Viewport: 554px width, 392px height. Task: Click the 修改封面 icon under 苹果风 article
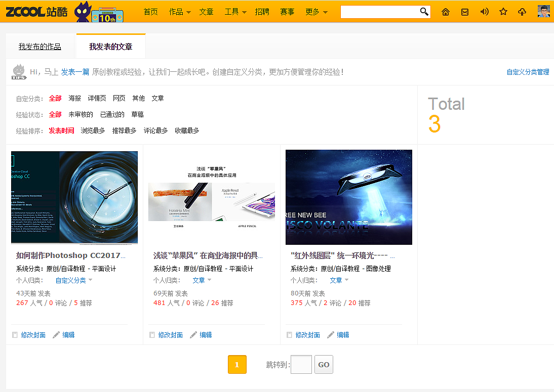pyautogui.click(x=152, y=335)
